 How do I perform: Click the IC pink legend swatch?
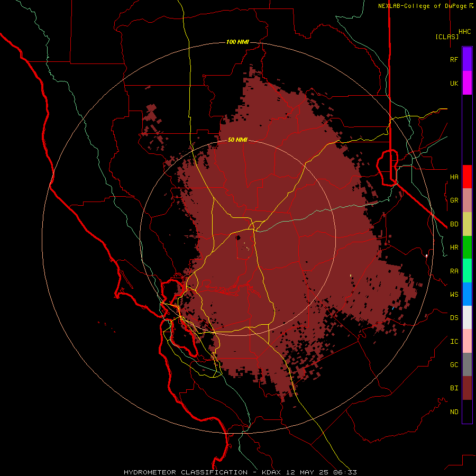(x=467, y=341)
